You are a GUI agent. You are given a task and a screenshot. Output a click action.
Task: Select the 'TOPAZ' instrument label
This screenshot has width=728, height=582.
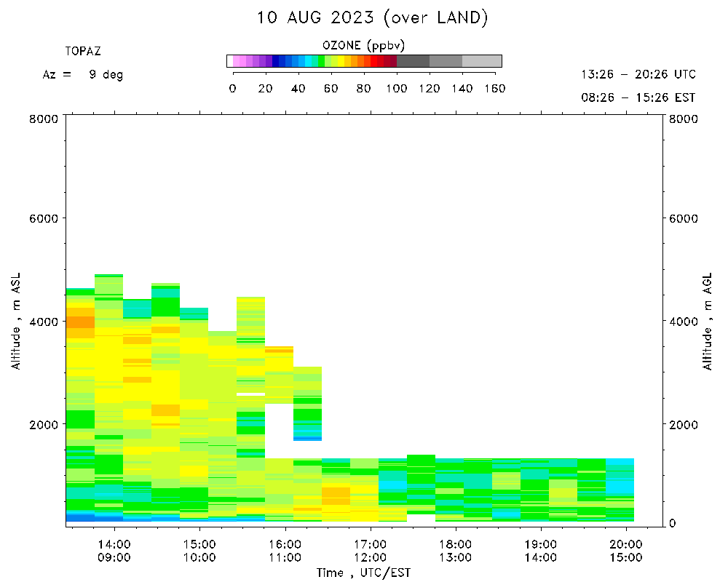(83, 51)
